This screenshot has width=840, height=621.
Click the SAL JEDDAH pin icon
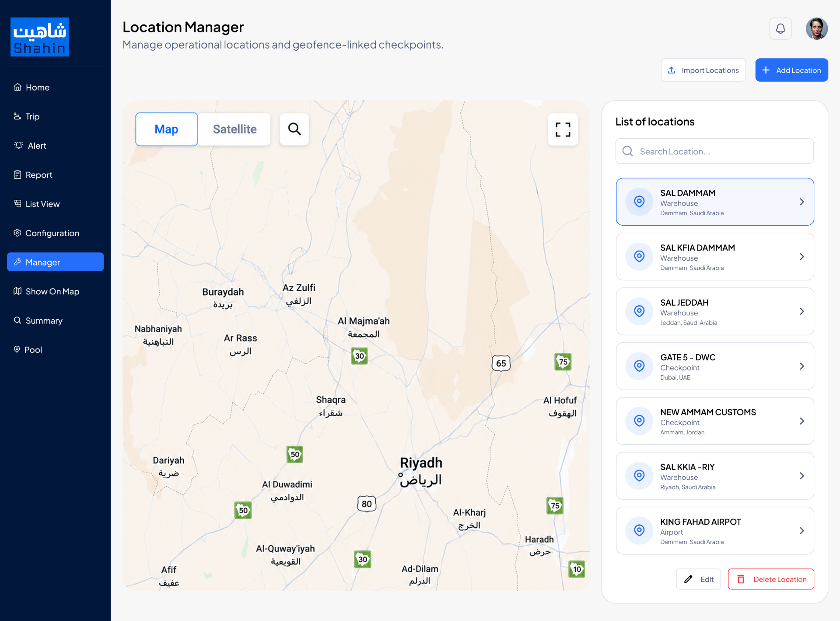point(639,311)
